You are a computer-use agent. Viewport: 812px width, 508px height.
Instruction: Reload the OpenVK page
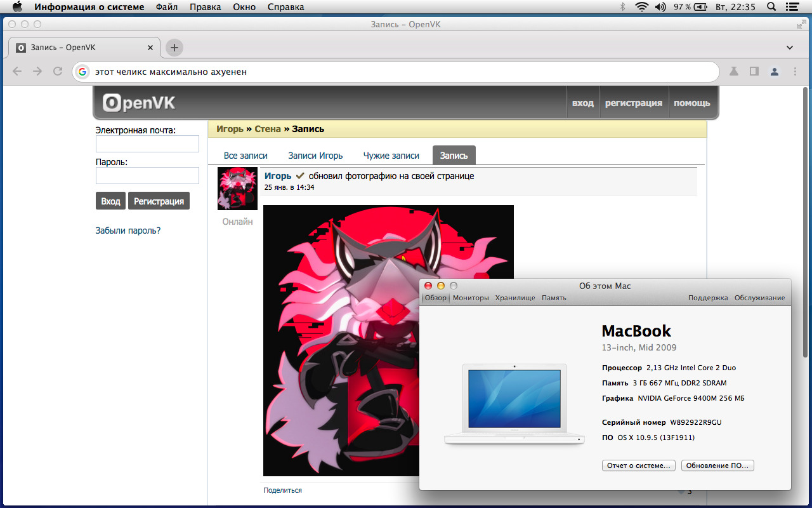(x=58, y=72)
